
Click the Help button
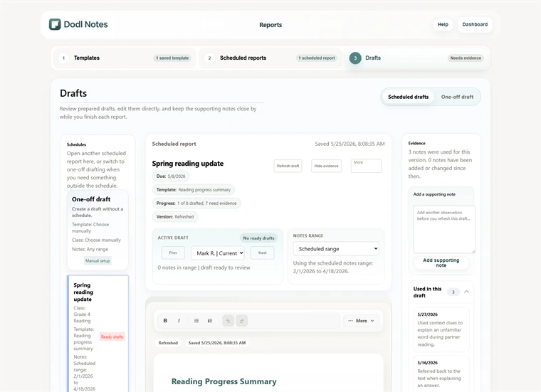(443, 24)
